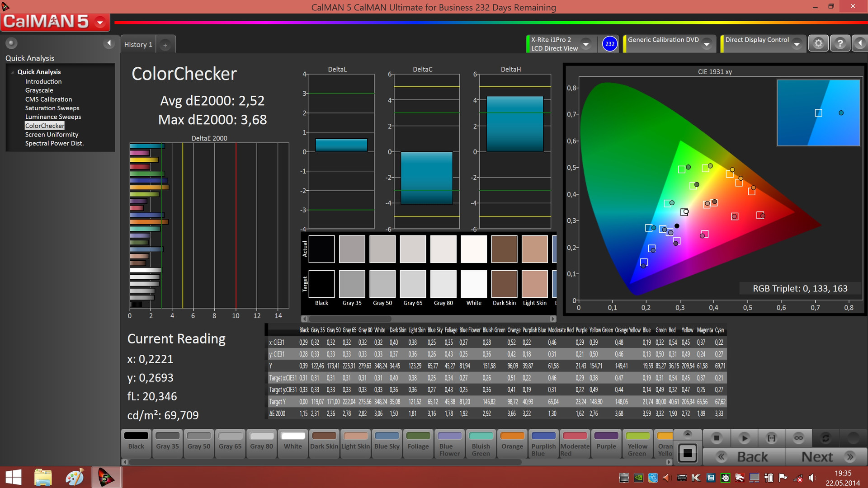Click the round record button in left panel
Viewport: 868px width, 488px height.
click(11, 43)
